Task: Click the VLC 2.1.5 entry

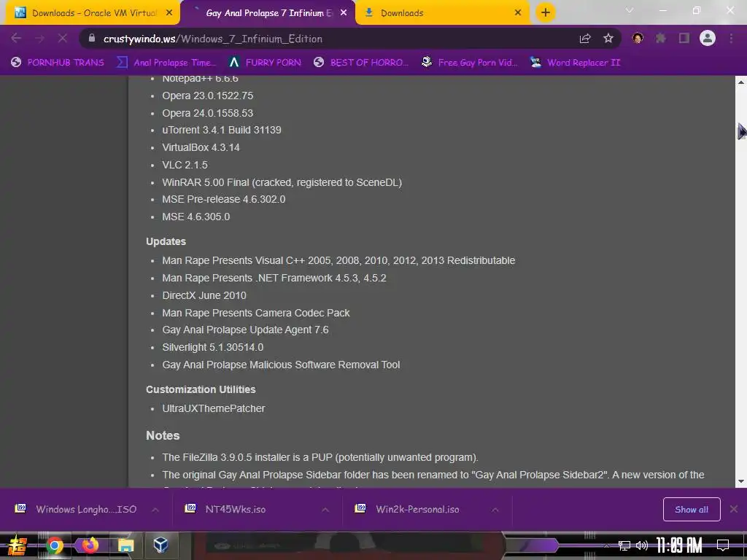Action: pos(185,165)
